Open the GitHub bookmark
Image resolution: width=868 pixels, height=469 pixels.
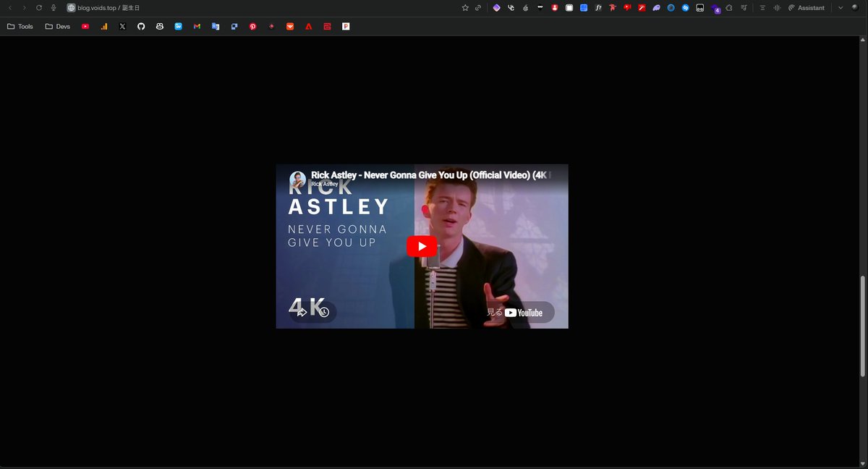[x=141, y=26]
